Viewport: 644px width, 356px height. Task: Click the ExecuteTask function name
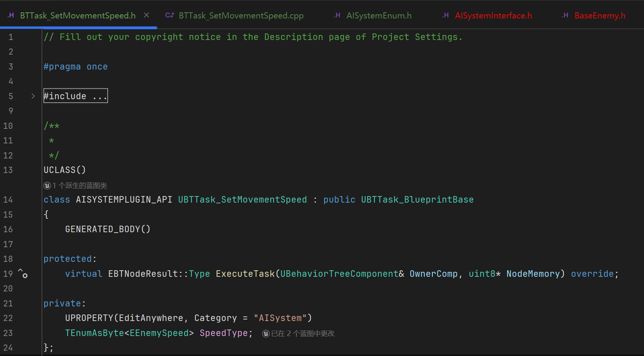pyautogui.click(x=245, y=274)
